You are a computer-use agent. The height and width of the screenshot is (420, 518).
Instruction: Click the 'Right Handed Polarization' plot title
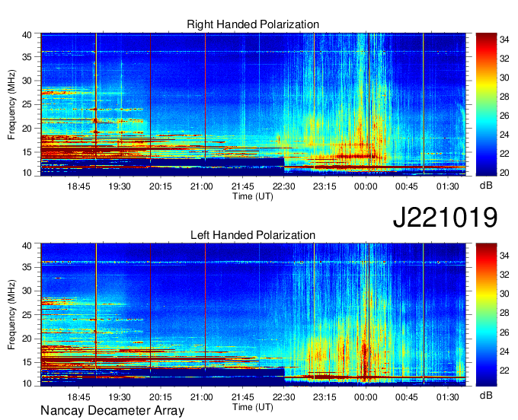[x=253, y=24]
